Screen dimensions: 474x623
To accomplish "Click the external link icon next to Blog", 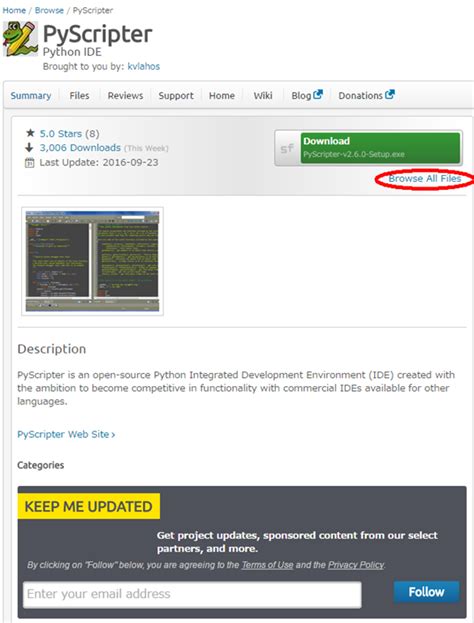I will point(318,95).
